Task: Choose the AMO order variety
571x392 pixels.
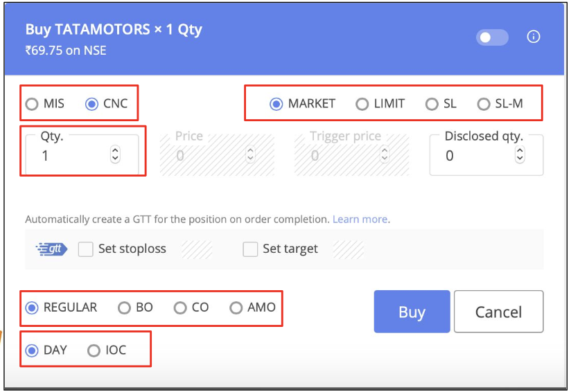Action: point(236,308)
